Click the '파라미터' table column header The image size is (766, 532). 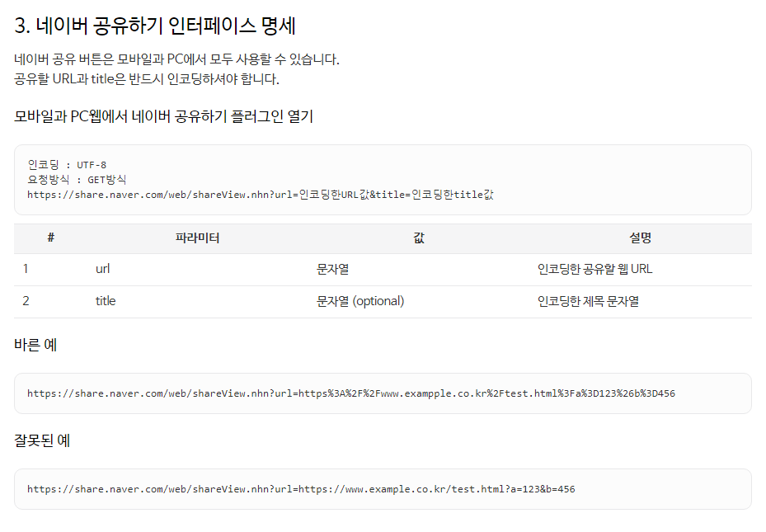click(x=197, y=238)
